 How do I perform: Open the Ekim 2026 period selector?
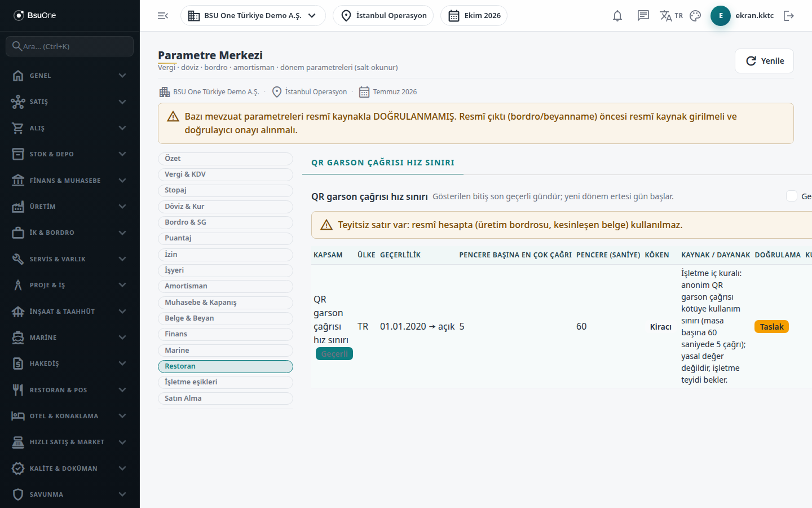point(474,16)
